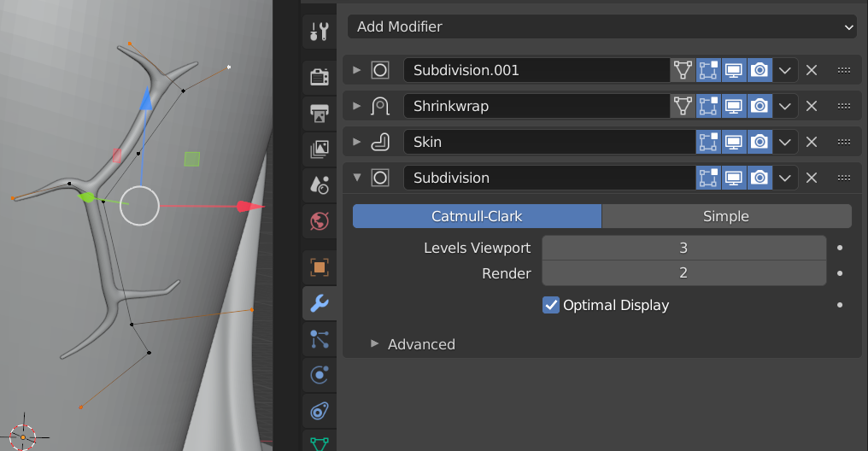Toggle viewport display for Subdivision

click(734, 178)
